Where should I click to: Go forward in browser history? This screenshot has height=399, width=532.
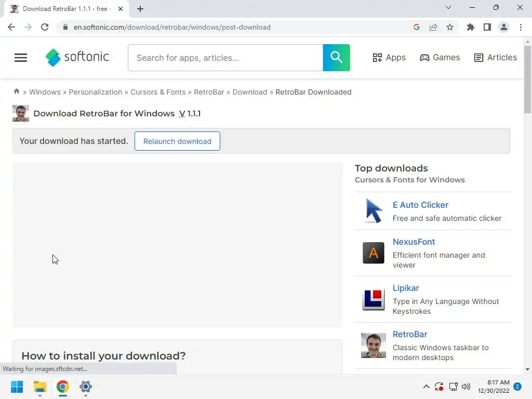click(28, 27)
